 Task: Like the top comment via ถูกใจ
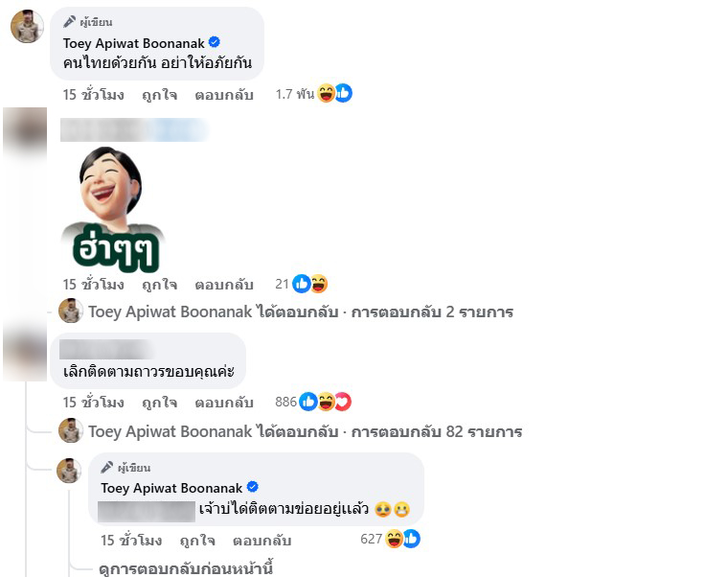tap(159, 95)
